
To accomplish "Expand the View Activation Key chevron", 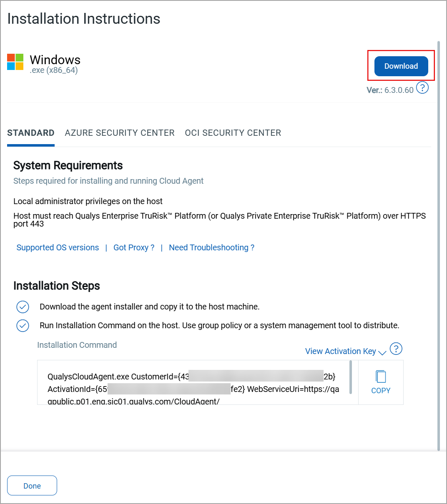I will point(382,352).
